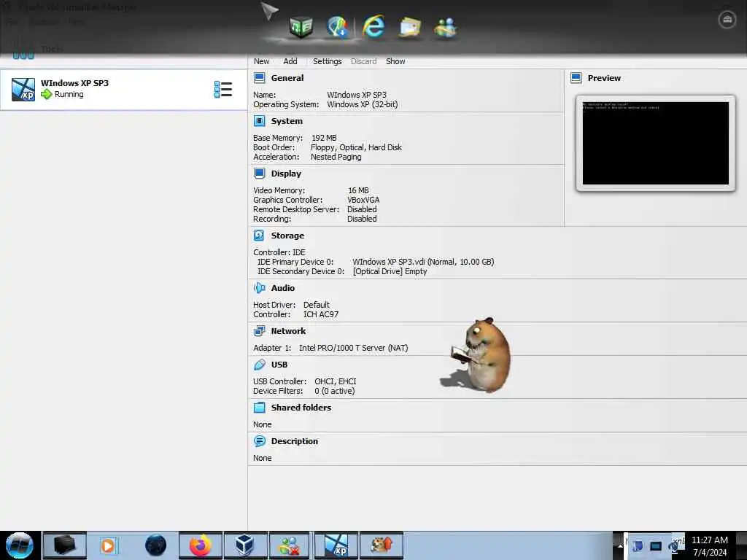Screen dimensions: 747x560
Task: Click the [Optical Drive] Empty entry
Action: 390,271
